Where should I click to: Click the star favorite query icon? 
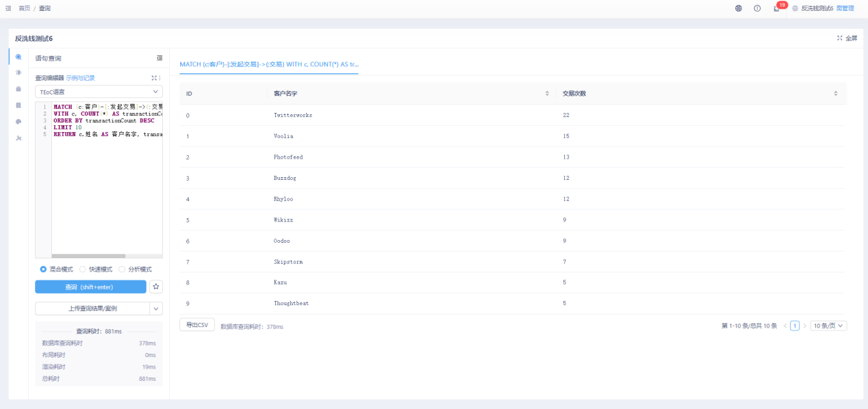[156, 287]
